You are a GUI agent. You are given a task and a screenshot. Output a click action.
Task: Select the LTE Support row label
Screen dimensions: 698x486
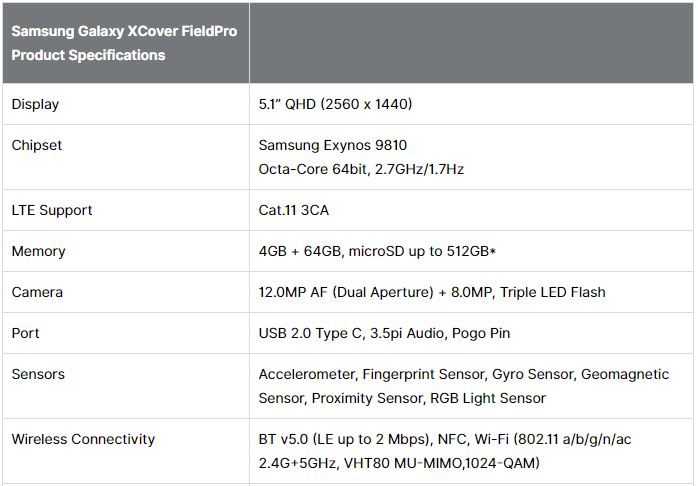coord(52,210)
